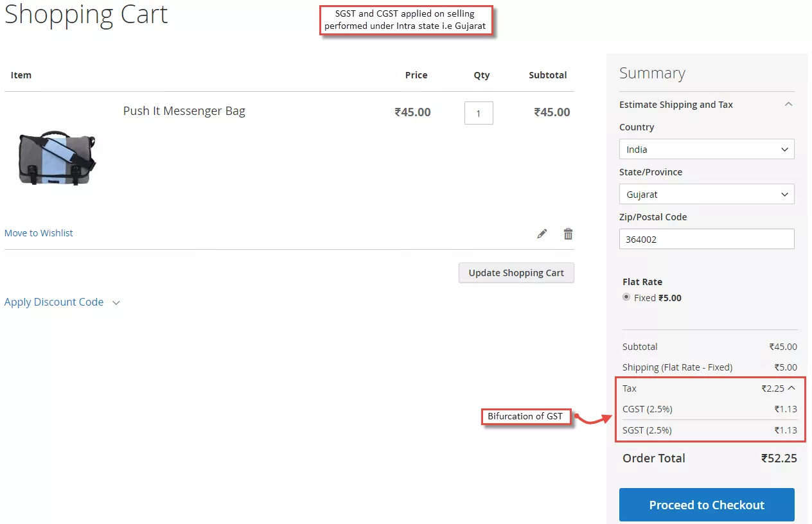Click the Order Total amount ₹52.25

tap(779, 459)
